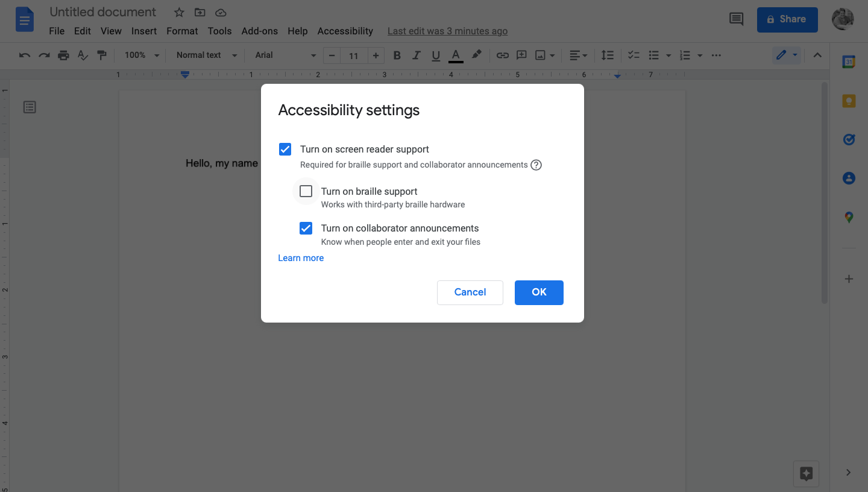The image size is (868, 492).
Task: Click the Move to folder icon
Action: click(200, 13)
